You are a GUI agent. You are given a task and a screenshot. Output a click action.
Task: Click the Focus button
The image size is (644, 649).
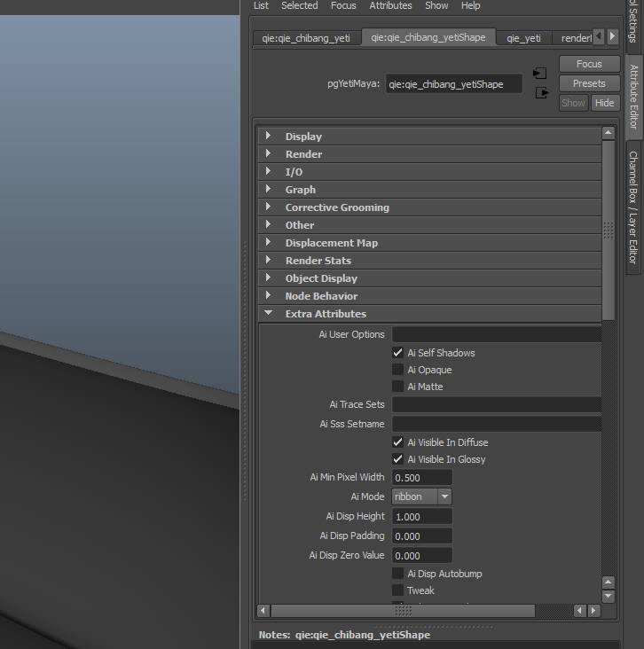coord(589,64)
